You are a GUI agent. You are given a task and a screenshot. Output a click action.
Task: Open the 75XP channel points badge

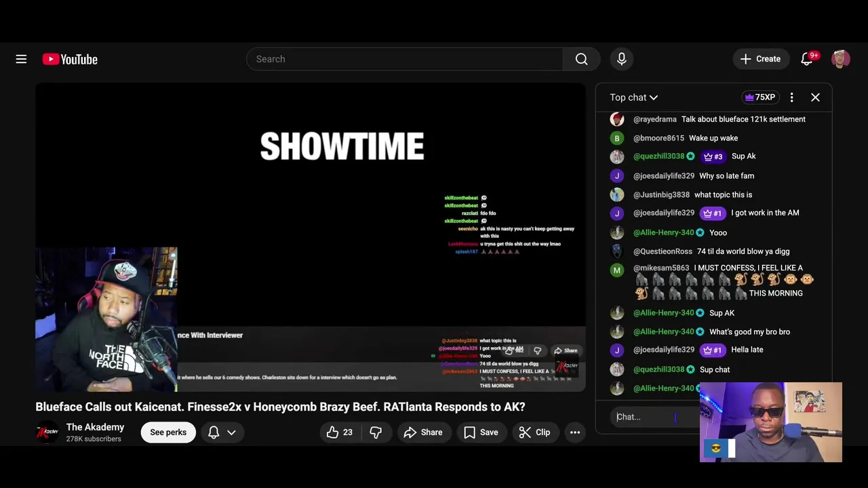click(x=759, y=98)
